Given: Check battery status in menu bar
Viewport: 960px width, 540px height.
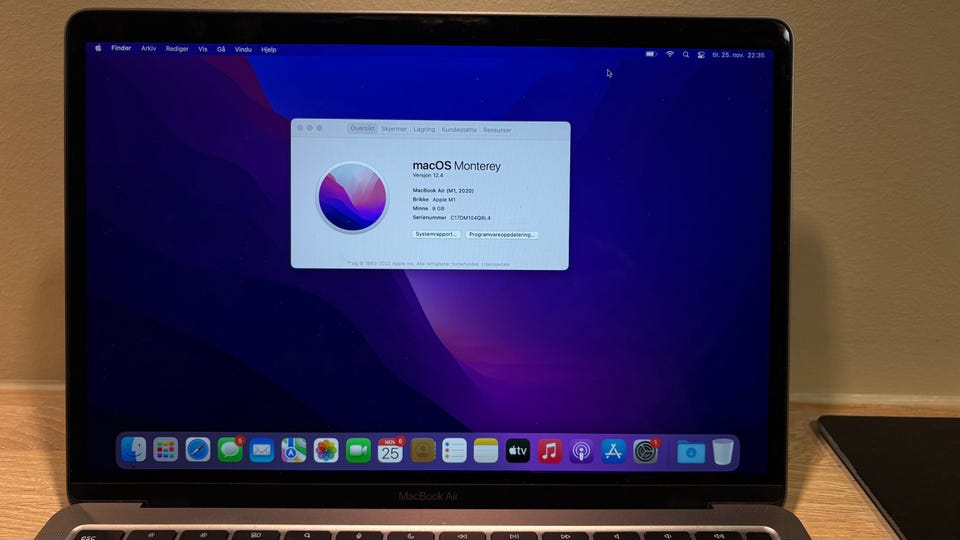Looking at the screenshot, I should (x=651, y=54).
